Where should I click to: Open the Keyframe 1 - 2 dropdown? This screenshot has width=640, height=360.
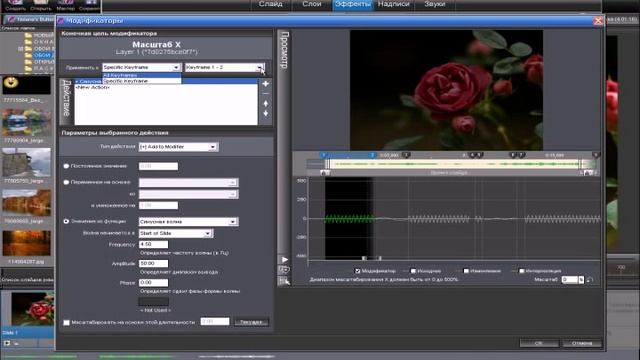[x=224, y=67]
